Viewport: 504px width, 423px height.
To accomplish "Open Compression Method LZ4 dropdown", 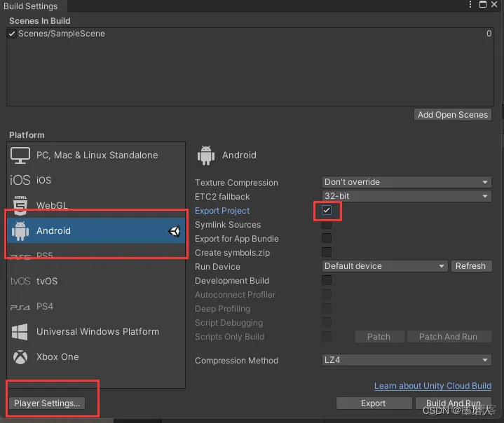I will [x=407, y=360].
